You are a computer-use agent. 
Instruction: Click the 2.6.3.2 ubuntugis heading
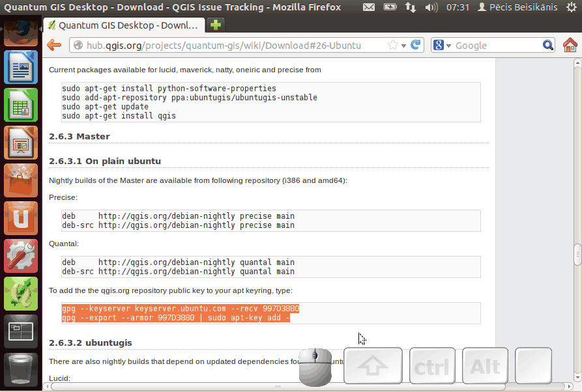(91, 343)
